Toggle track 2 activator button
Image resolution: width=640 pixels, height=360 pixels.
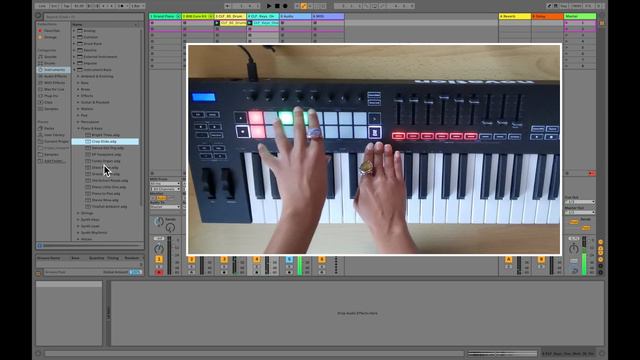[x=191, y=260]
